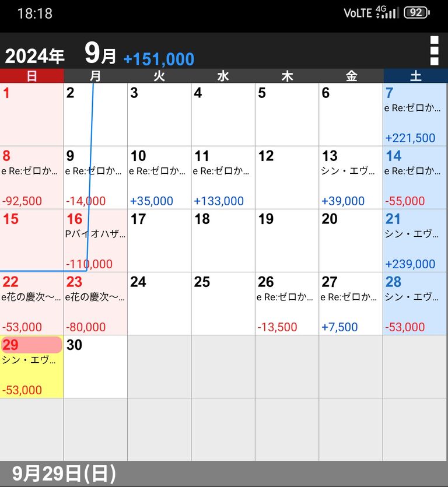Open day 22 with 花の慶次 entry
The width and height of the screenshot is (448, 487).
pyautogui.click(x=32, y=304)
